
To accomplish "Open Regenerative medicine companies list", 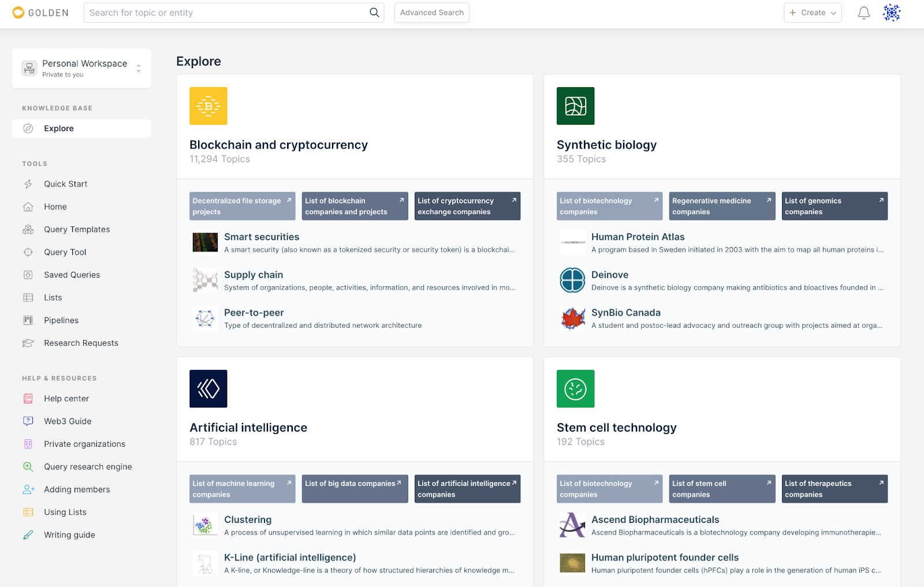I will (x=722, y=206).
